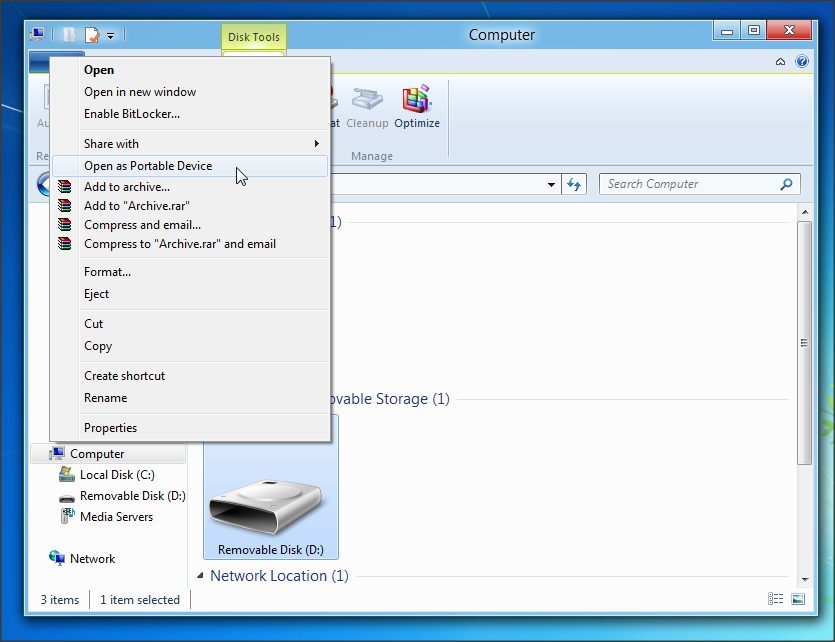This screenshot has height=642, width=835.
Task: Click the search magnifier icon
Action: 787,184
